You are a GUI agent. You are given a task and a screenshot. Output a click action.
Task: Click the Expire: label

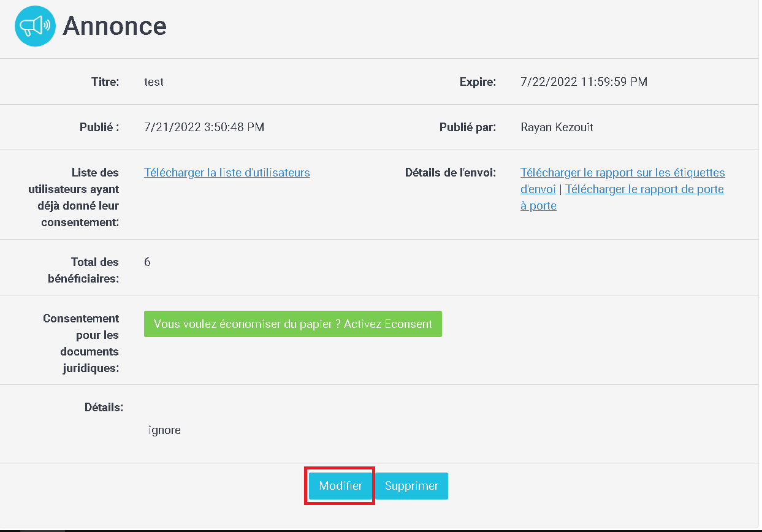(x=478, y=82)
